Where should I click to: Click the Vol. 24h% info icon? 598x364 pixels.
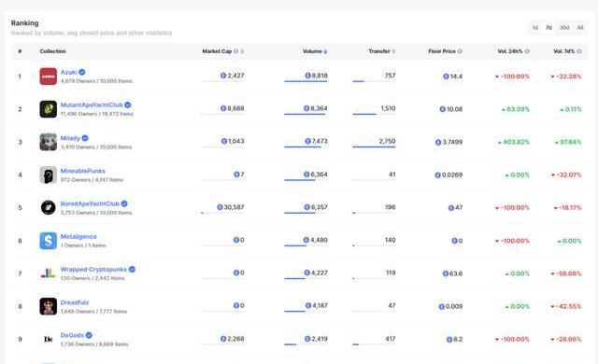(527, 51)
